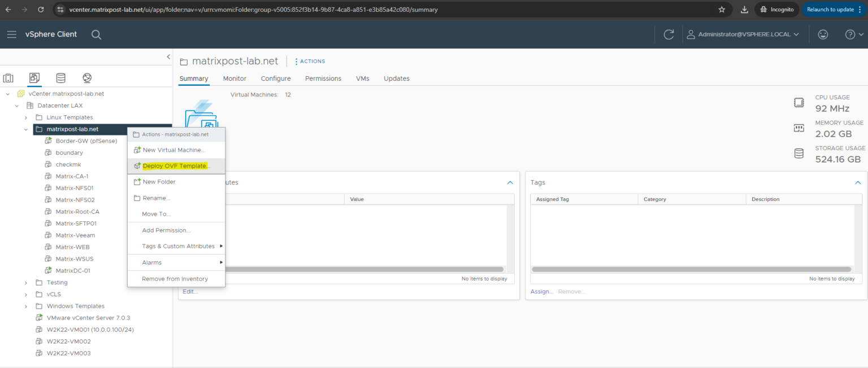Click the vSphere Client search magnifier
This screenshot has height=368, width=868.
pos(96,34)
